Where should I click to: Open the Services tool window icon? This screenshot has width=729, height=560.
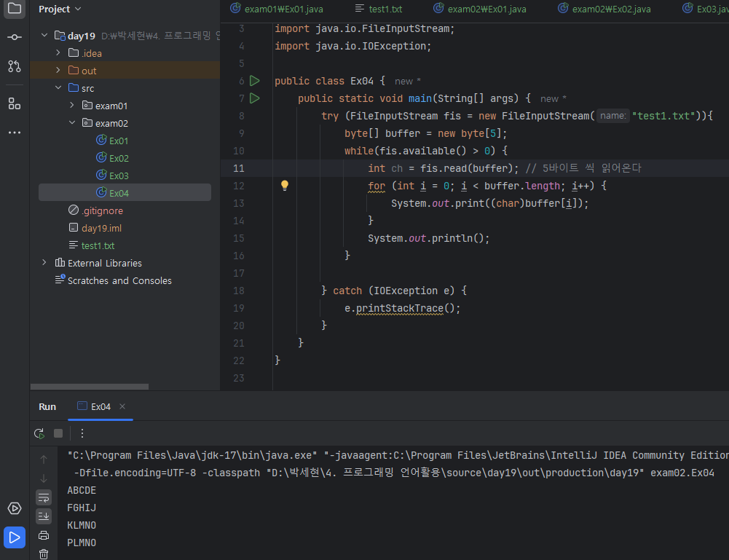click(15, 508)
